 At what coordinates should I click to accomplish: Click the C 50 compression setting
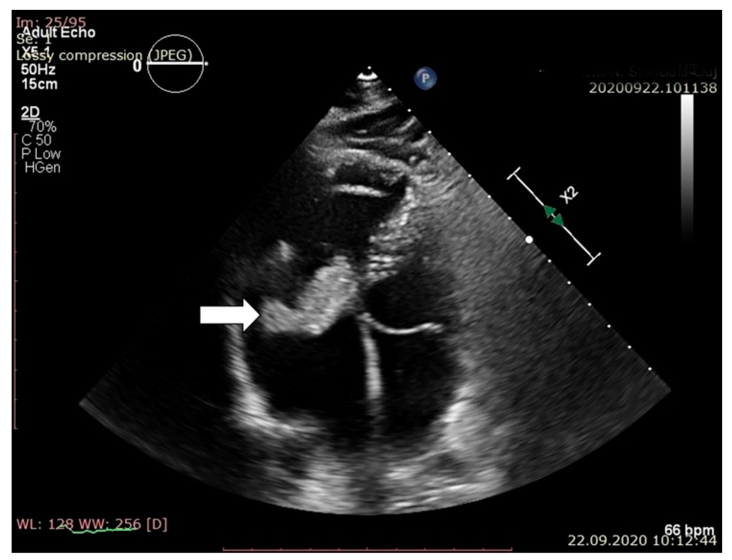36,140
